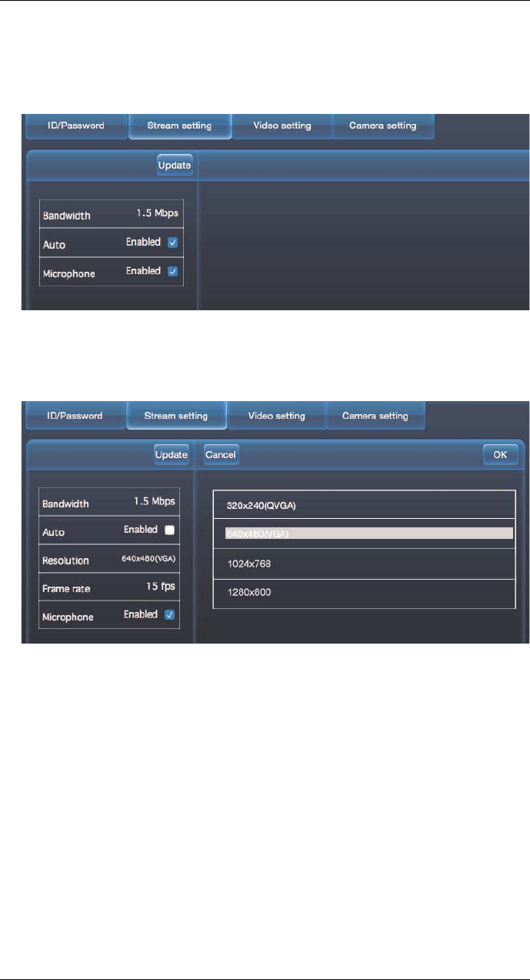Screen dimensions: 530x980
Task: Open the Camera setting tab in the upper screenshot
Action: tap(383, 126)
